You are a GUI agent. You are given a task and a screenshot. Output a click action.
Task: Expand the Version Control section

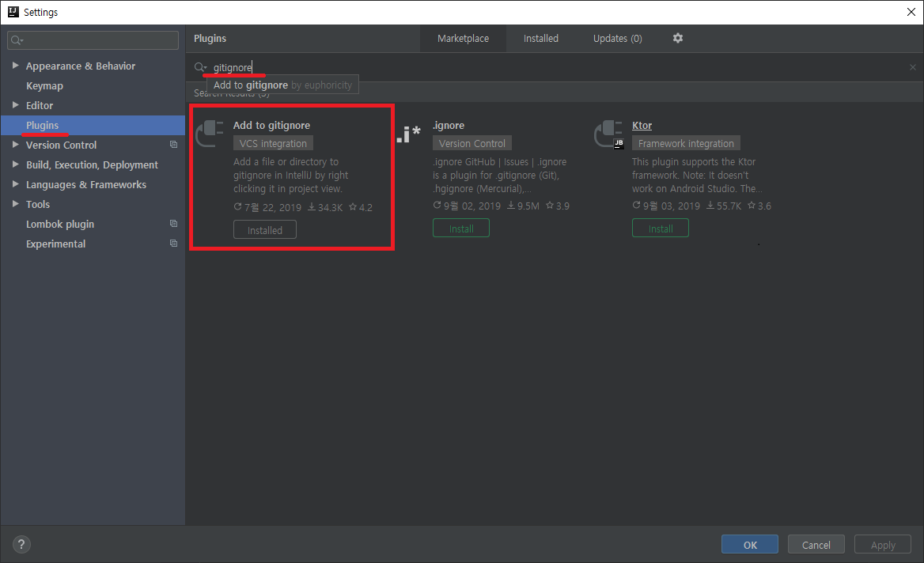pyautogui.click(x=15, y=144)
